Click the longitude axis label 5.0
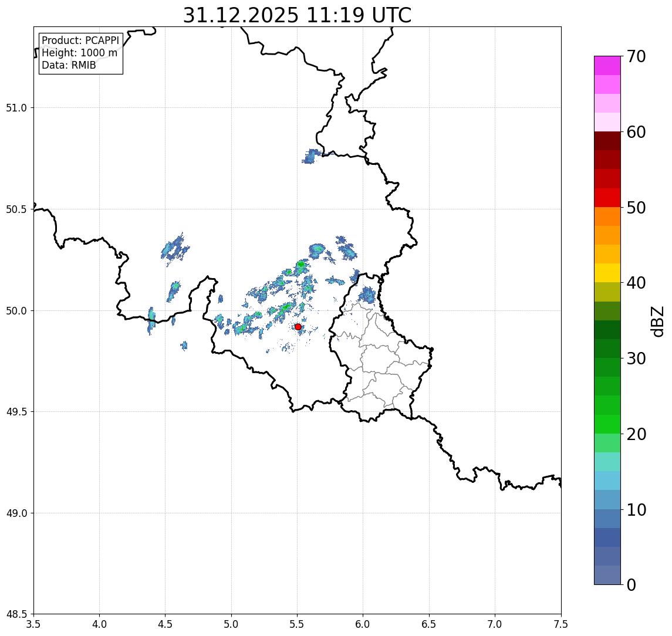The image size is (672, 636). point(231,624)
